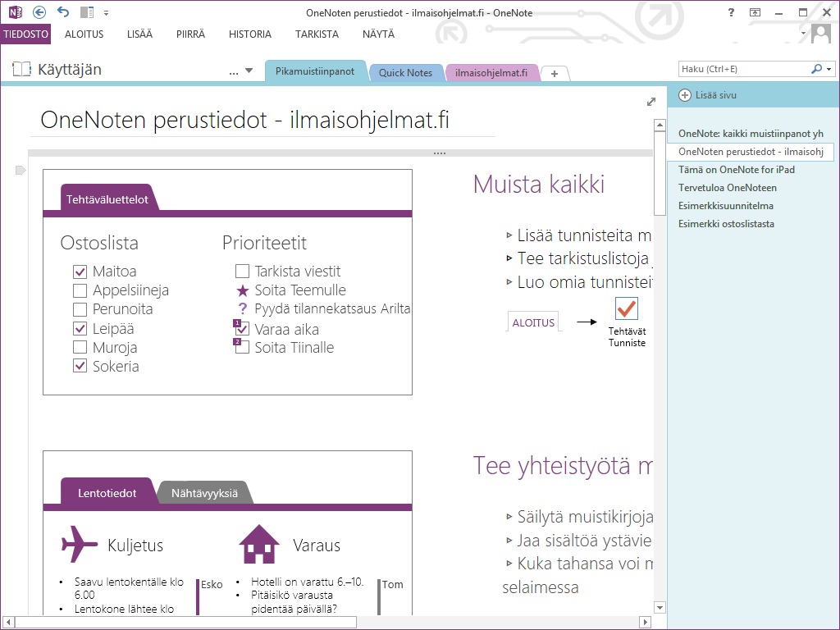This screenshot has height=630, width=840.
Task: Click the horizontal scrollbar right arrow
Action: (x=646, y=623)
